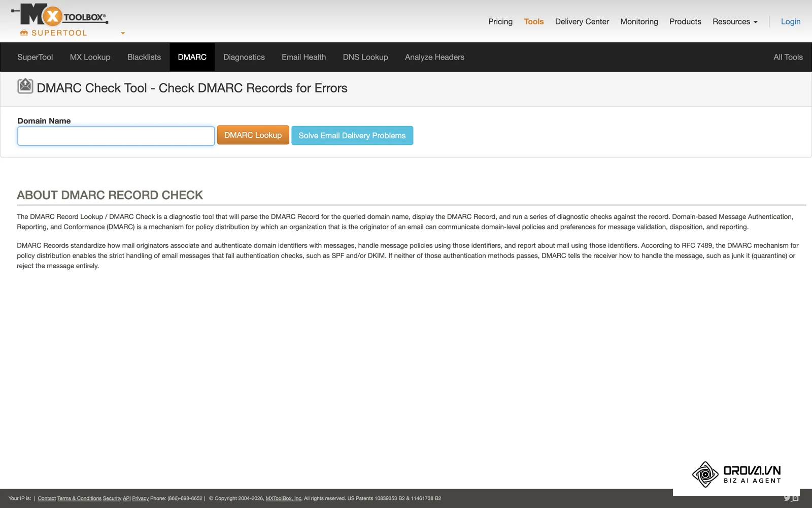812x508 pixels.
Task: Open the Twitter icon in the footer
Action: click(x=787, y=498)
